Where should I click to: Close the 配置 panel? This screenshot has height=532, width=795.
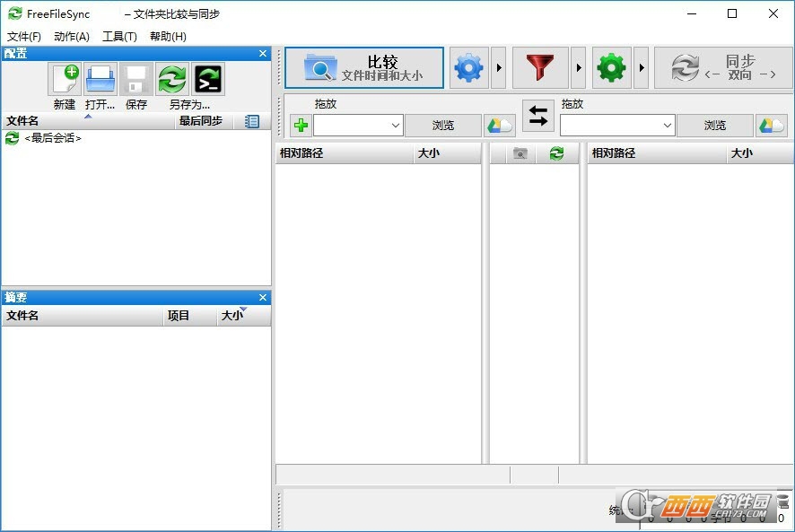pyautogui.click(x=263, y=54)
